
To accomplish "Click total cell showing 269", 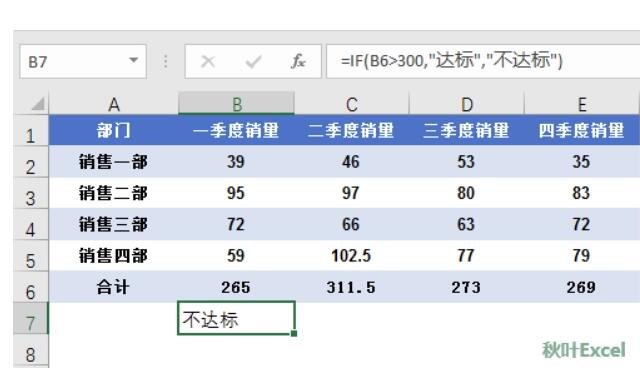I will point(582,287).
